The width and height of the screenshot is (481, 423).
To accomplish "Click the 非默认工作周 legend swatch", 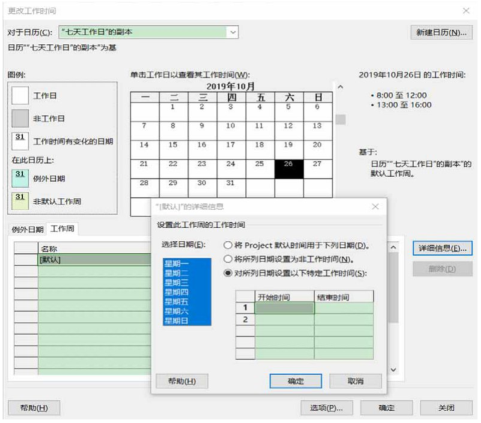I will point(20,201).
